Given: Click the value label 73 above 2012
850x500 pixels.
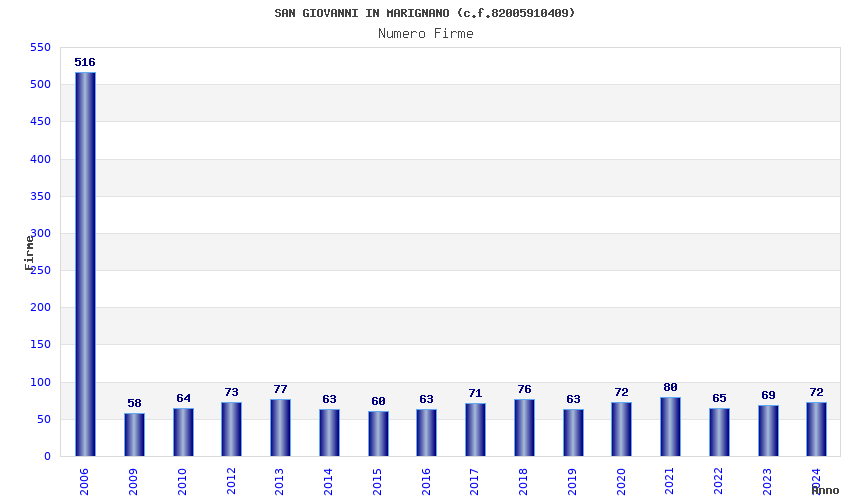Looking at the screenshot, I should coord(231,392).
